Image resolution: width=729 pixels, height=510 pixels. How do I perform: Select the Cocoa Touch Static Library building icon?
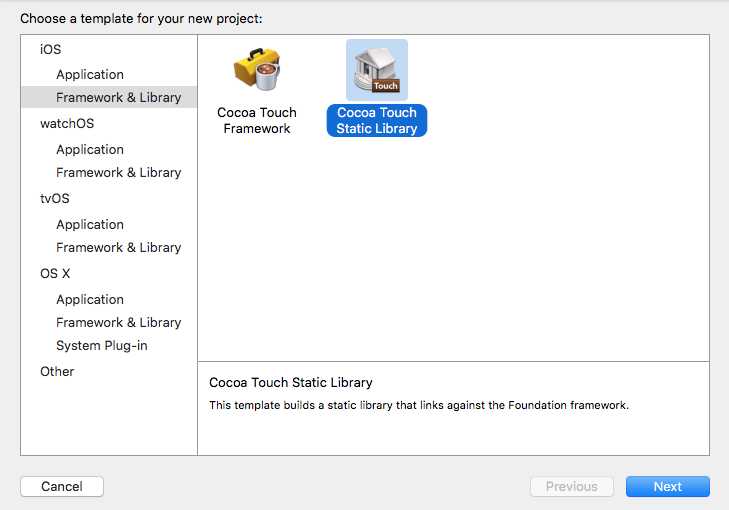pos(377,70)
